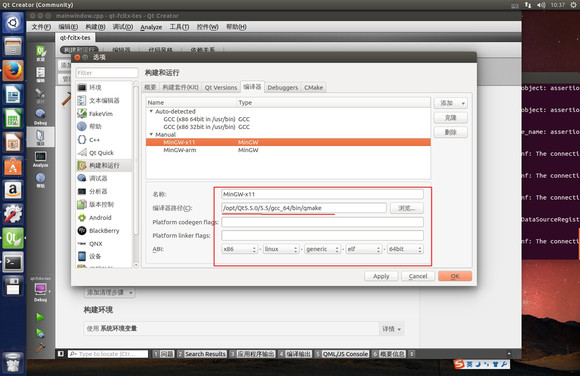580x376 pixels.
Task: Open the ABI architecture dropdown showing x86
Action: point(239,249)
